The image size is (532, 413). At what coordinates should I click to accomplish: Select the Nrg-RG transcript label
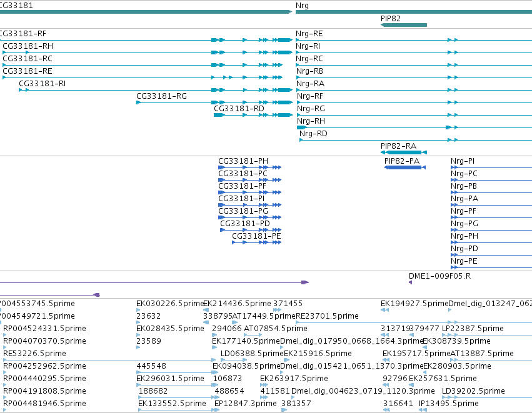311,109
